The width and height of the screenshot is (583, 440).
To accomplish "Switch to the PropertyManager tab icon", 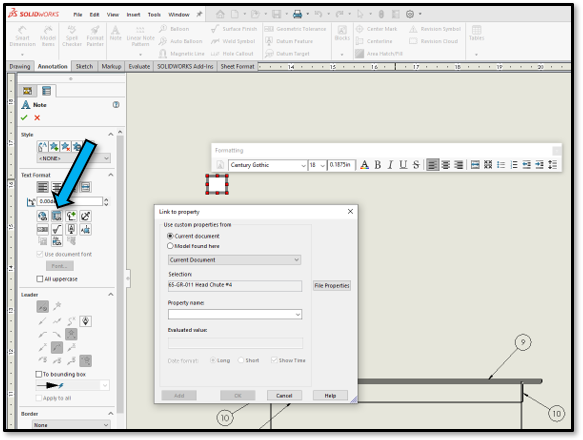I will (x=46, y=91).
